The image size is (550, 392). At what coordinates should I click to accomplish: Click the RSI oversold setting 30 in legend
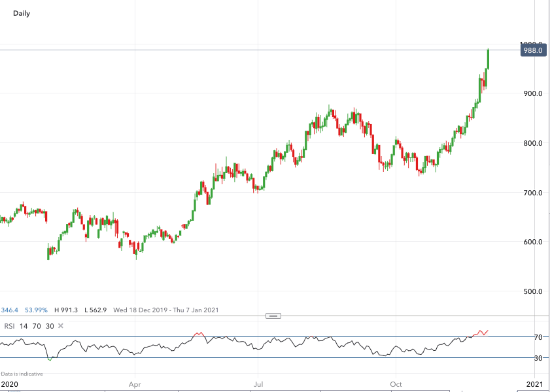50,325
